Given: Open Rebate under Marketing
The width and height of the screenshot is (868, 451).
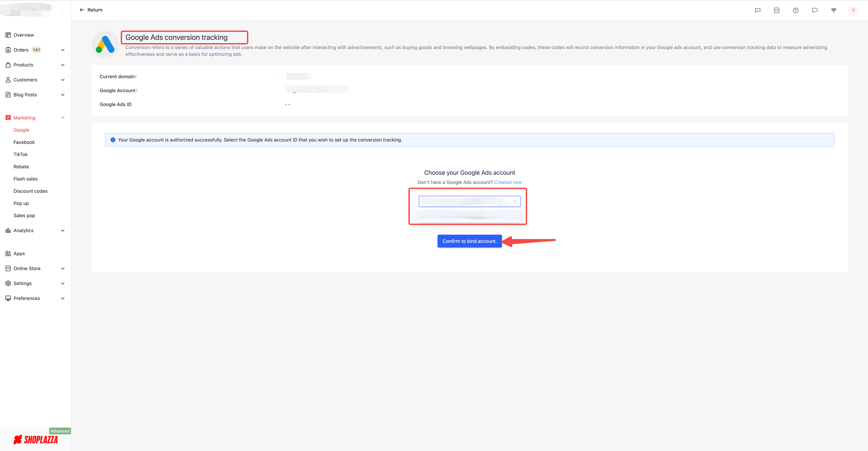Looking at the screenshot, I should tap(21, 166).
